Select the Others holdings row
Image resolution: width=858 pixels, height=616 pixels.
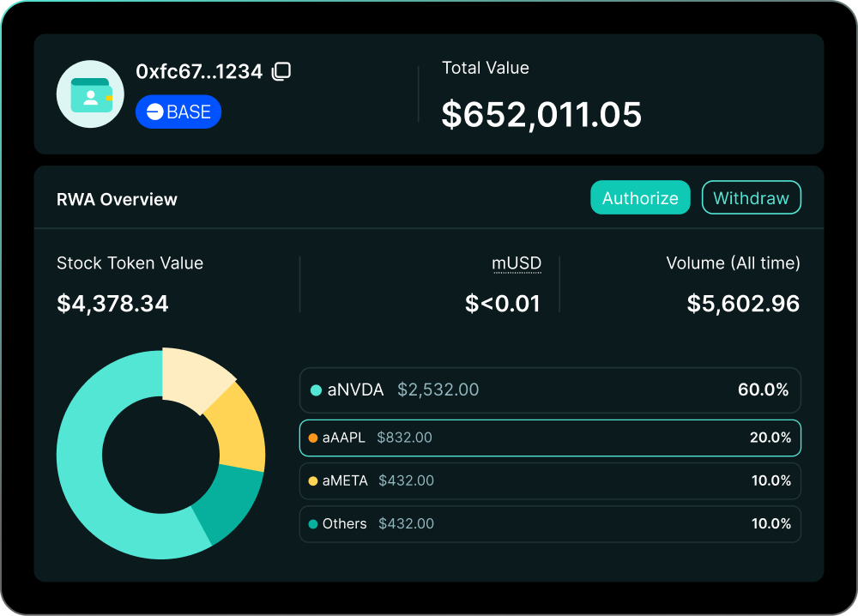pos(550,524)
